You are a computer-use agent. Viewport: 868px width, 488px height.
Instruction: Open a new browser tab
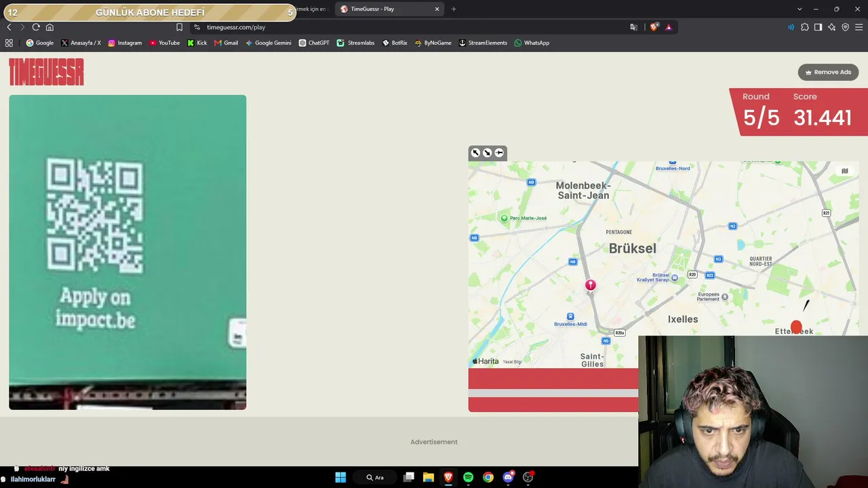[x=454, y=9]
